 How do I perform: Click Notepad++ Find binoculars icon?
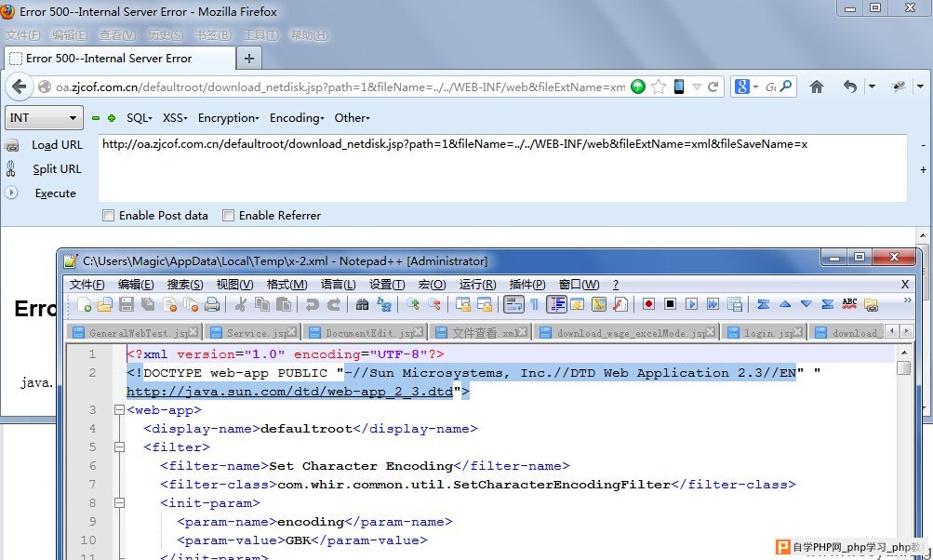pos(363,305)
